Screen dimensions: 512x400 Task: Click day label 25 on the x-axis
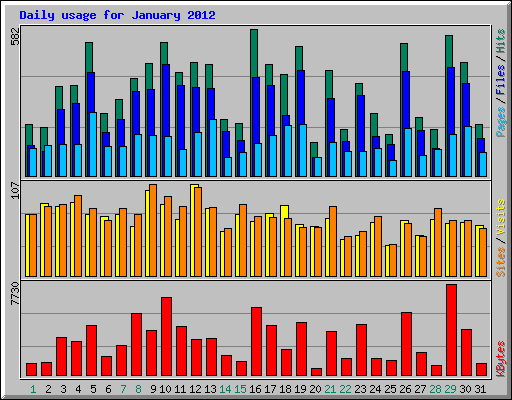pos(390,389)
